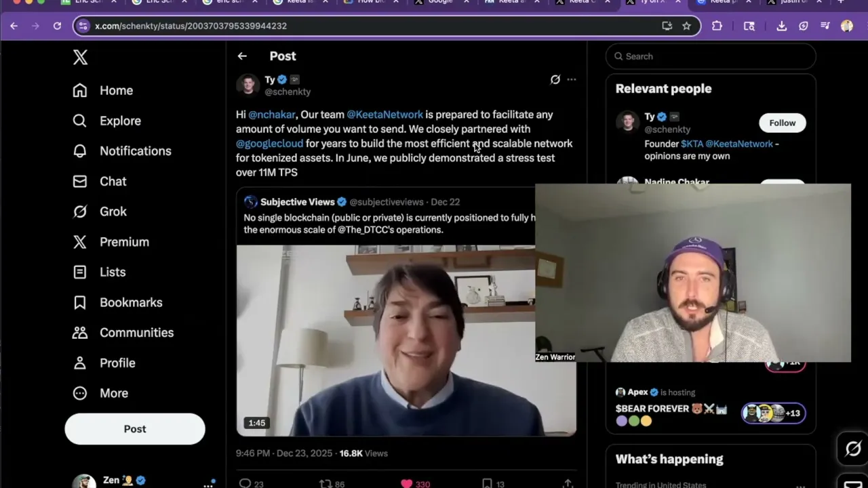Repost the post with 86 reposts

(332, 483)
